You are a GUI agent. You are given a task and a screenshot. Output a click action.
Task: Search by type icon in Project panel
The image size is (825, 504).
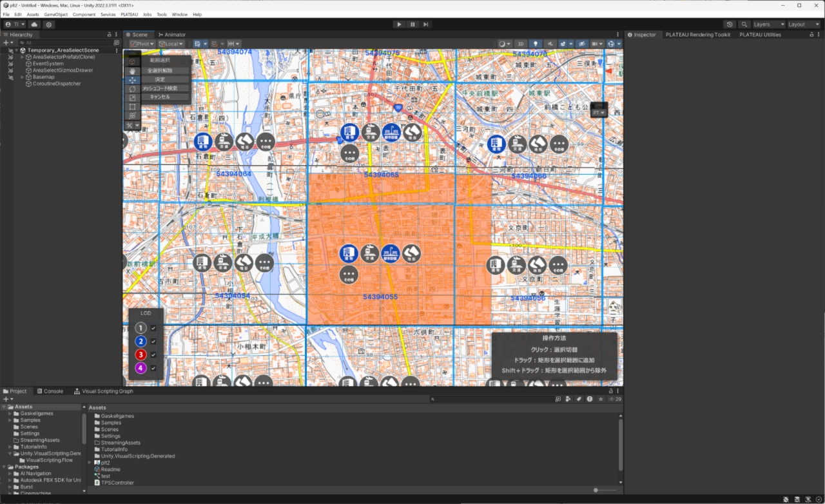(x=568, y=399)
